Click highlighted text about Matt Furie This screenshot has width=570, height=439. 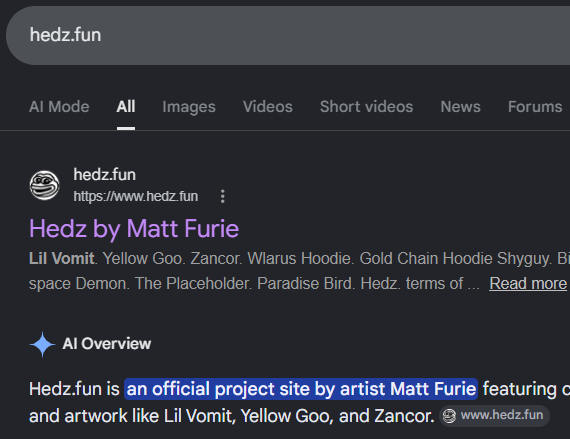click(x=301, y=389)
